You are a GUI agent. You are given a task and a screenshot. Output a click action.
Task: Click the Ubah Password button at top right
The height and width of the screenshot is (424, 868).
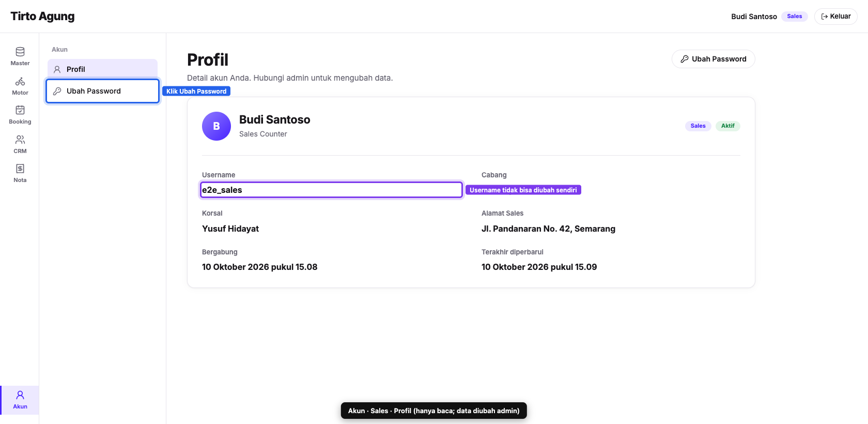pos(713,59)
